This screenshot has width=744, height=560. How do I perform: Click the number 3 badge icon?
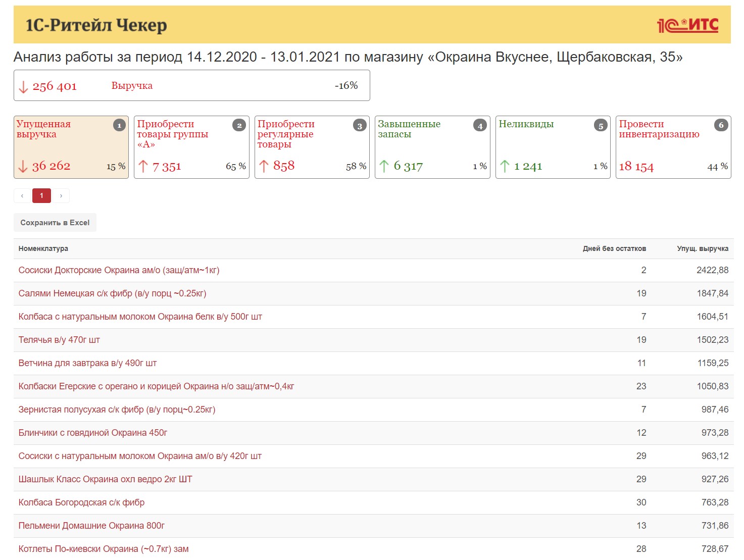(360, 125)
